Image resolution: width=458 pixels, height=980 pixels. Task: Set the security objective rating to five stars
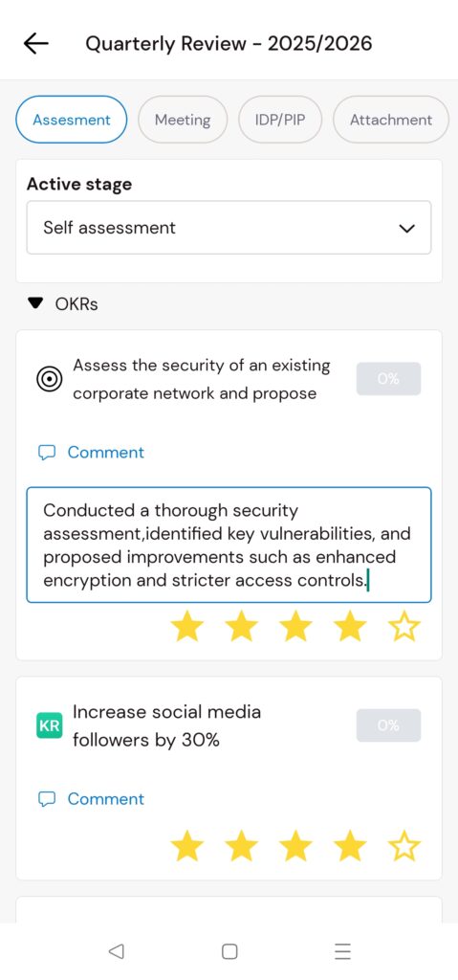[404, 626]
